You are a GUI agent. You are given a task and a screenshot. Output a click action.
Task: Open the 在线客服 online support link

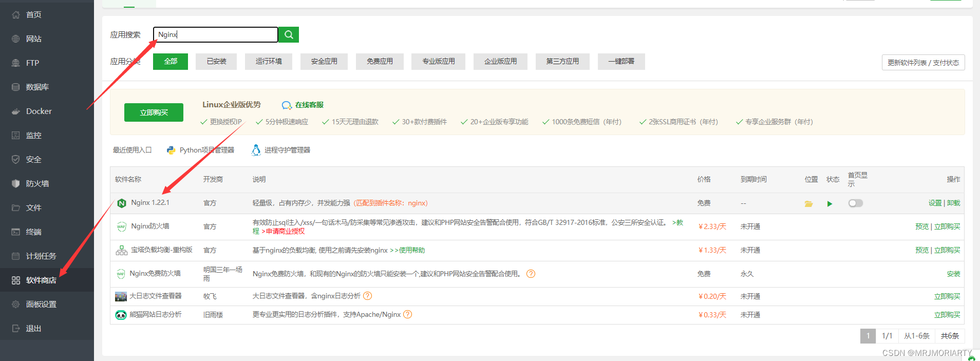309,105
